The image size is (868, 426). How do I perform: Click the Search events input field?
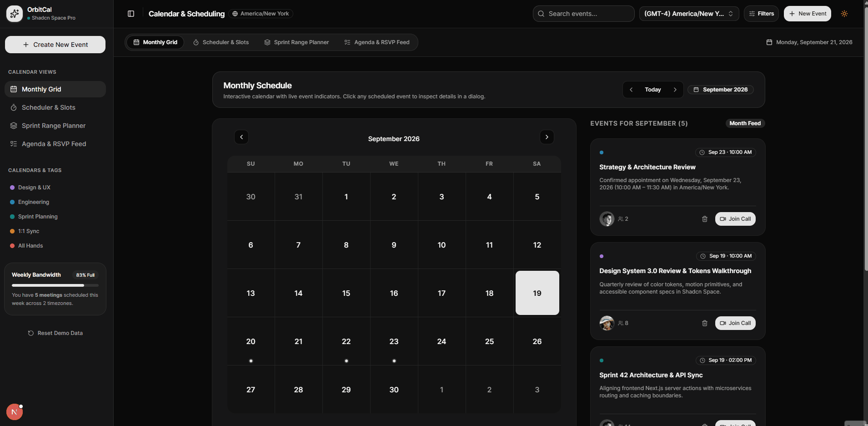pos(583,14)
